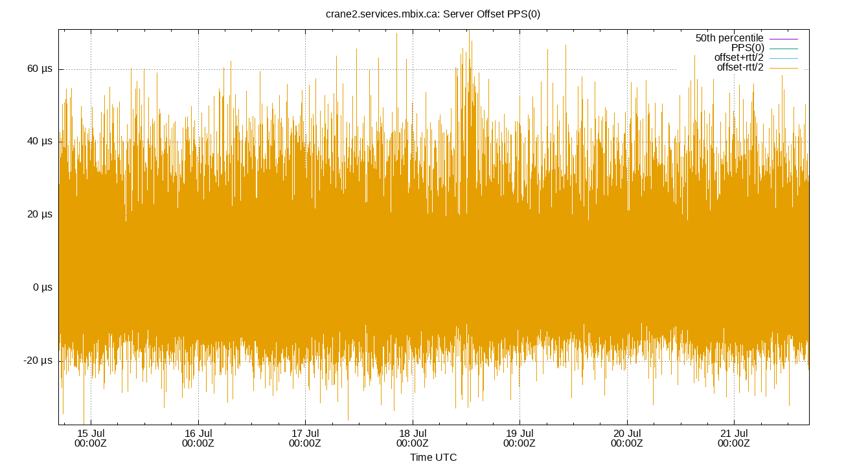Click the '21 Jul 00:00Z' x-axis label

(x=734, y=438)
